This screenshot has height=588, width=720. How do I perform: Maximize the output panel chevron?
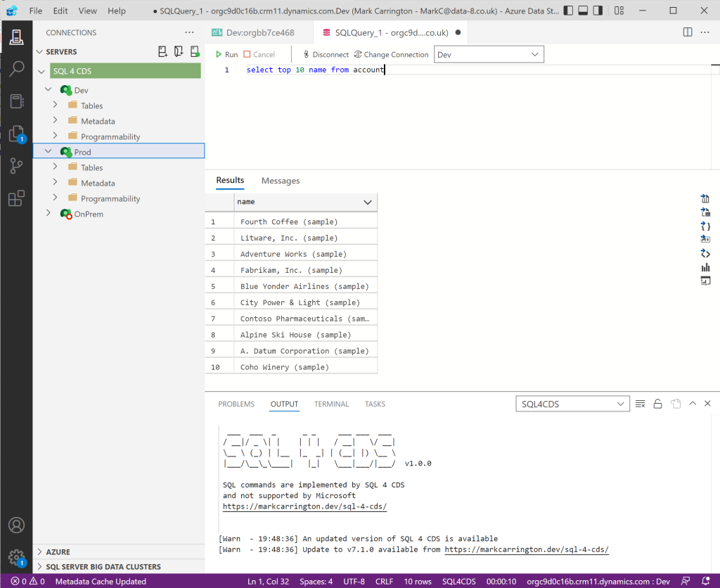693,403
